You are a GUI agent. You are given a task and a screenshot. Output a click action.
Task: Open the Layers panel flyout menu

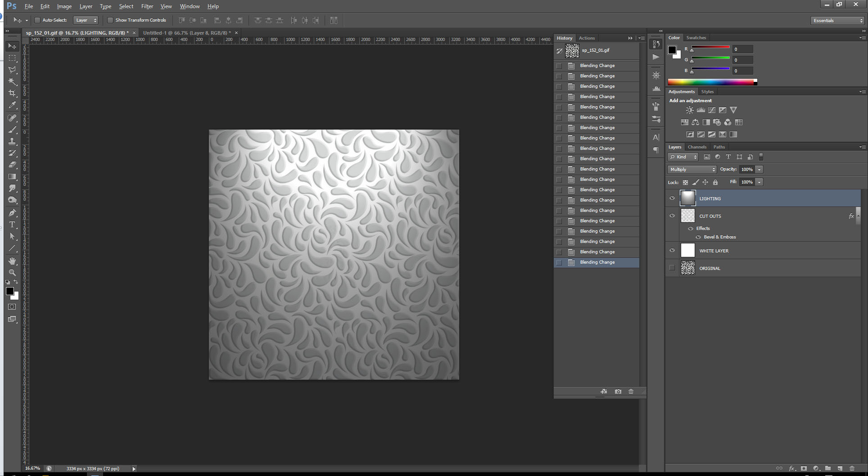pos(863,147)
